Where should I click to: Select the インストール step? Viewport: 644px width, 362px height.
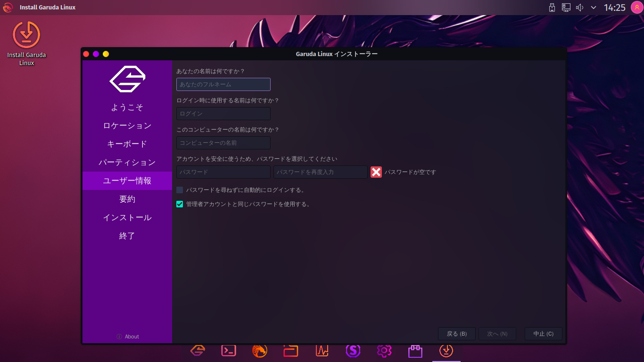pos(127,217)
